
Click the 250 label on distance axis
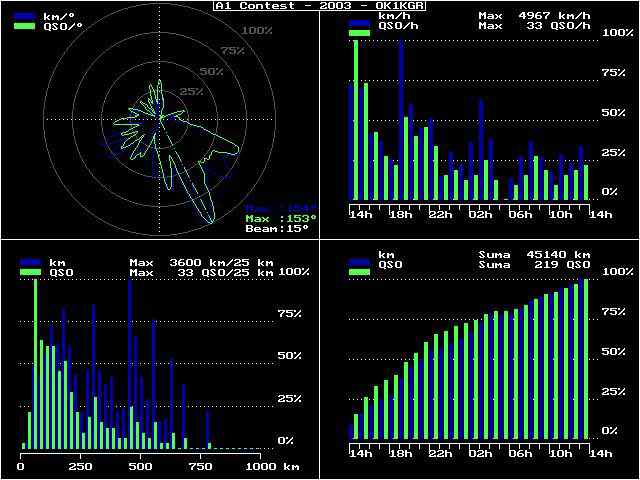[80, 466]
